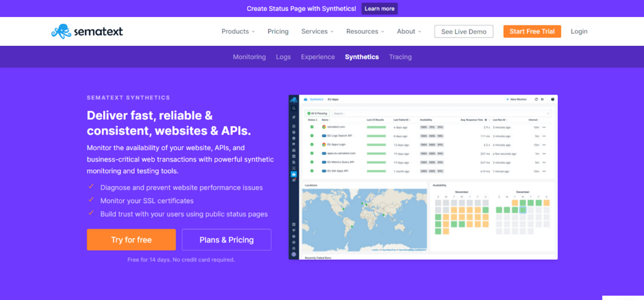Open the three-dot menu for EU Apps Login row
The image size is (644, 300).
(x=544, y=145)
